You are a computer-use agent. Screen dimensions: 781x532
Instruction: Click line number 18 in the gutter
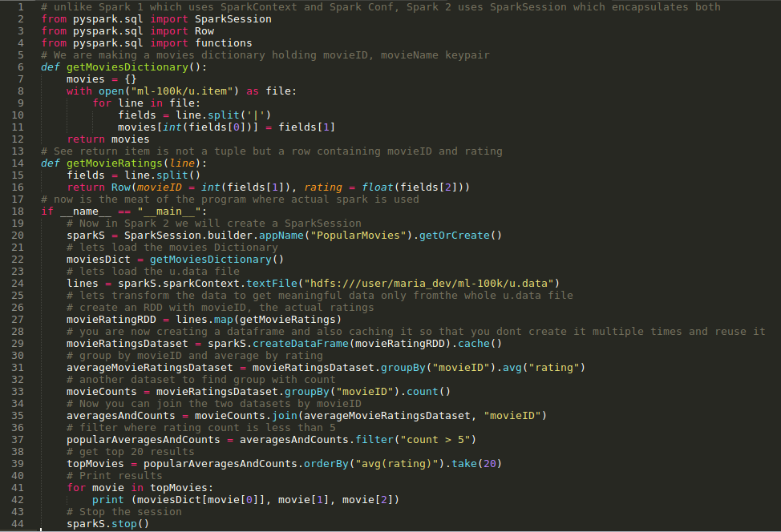tap(18, 212)
